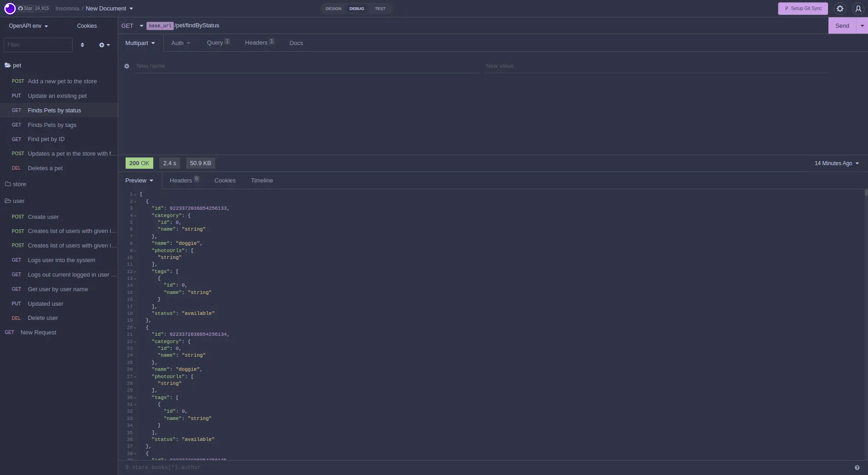The height and width of the screenshot is (475, 868).
Task: Switch to the DESIGN mode toggle
Action: coord(333,9)
